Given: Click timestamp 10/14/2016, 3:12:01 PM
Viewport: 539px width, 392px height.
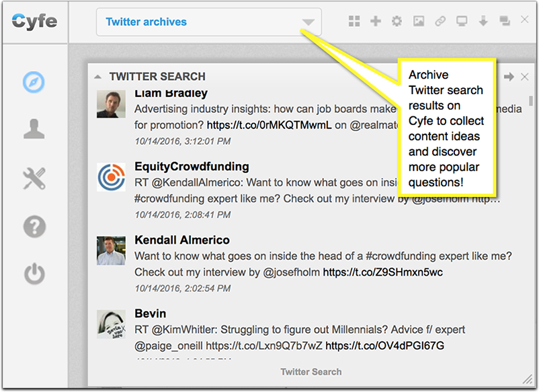Looking at the screenshot, I should pyautogui.click(x=183, y=141).
